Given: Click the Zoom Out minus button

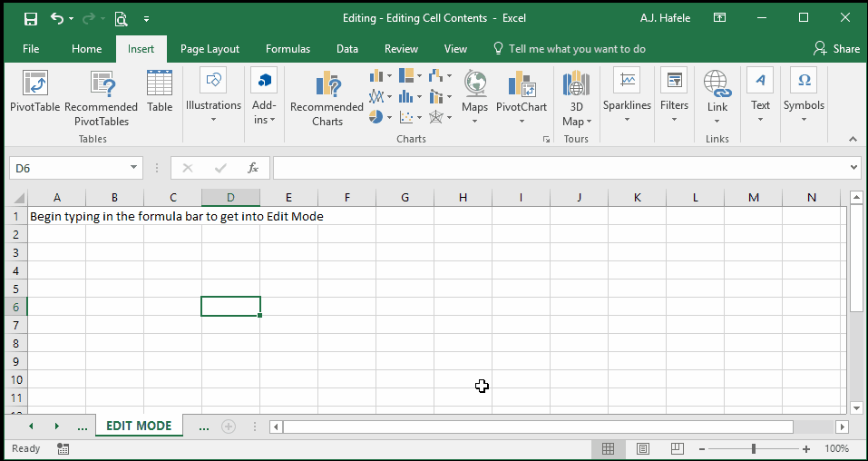Looking at the screenshot, I should (702, 449).
